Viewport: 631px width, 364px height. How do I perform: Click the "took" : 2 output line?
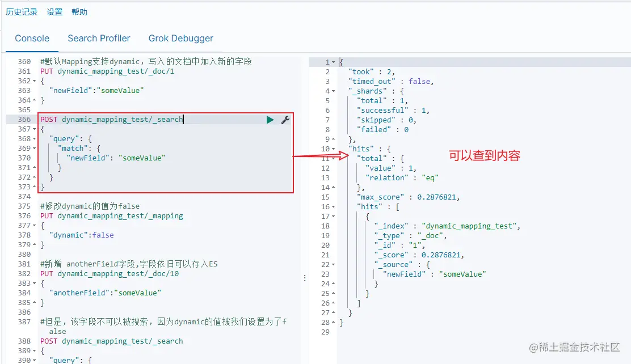(372, 72)
